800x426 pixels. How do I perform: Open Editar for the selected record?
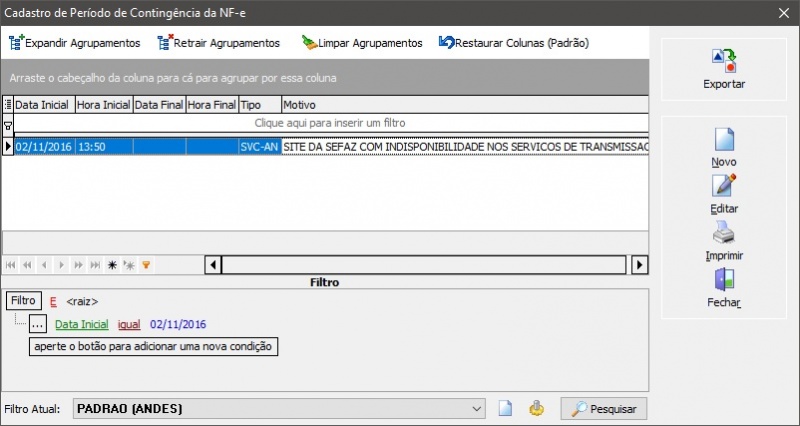[x=724, y=194]
